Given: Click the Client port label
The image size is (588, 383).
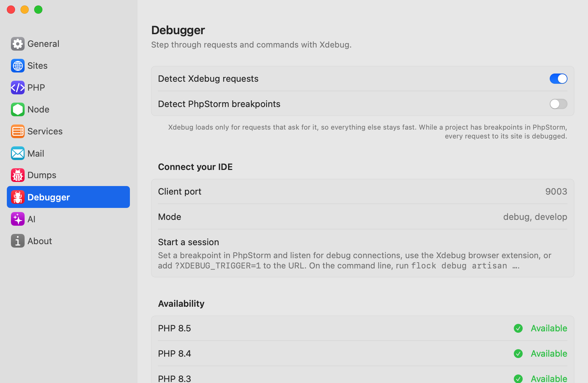Looking at the screenshot, I should 179,191.
